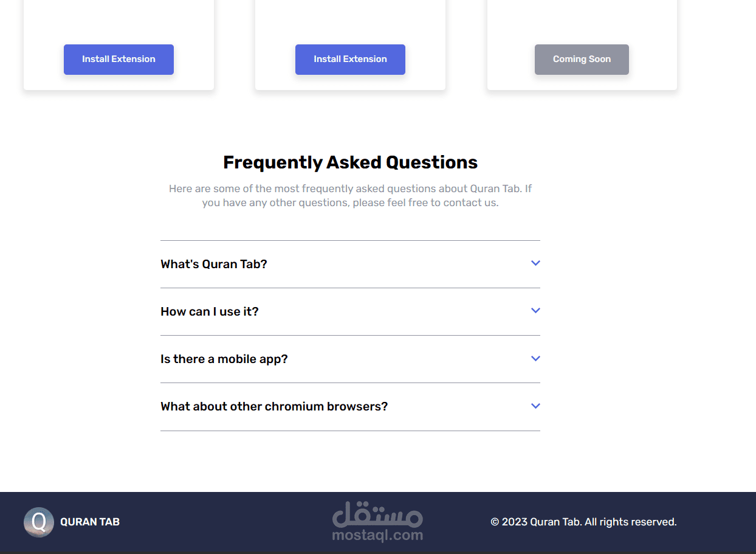756x554 pixels.
Task: Click the white card containing Coming Soon
Action: pyautogui.click(x=582, y=21)
